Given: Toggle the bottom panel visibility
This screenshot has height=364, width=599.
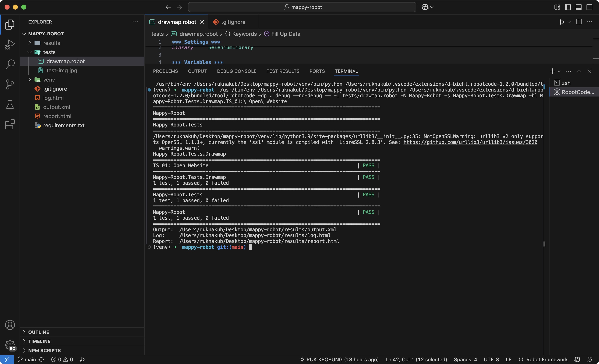Looking at the screenshot, I should tap(579, 7).
